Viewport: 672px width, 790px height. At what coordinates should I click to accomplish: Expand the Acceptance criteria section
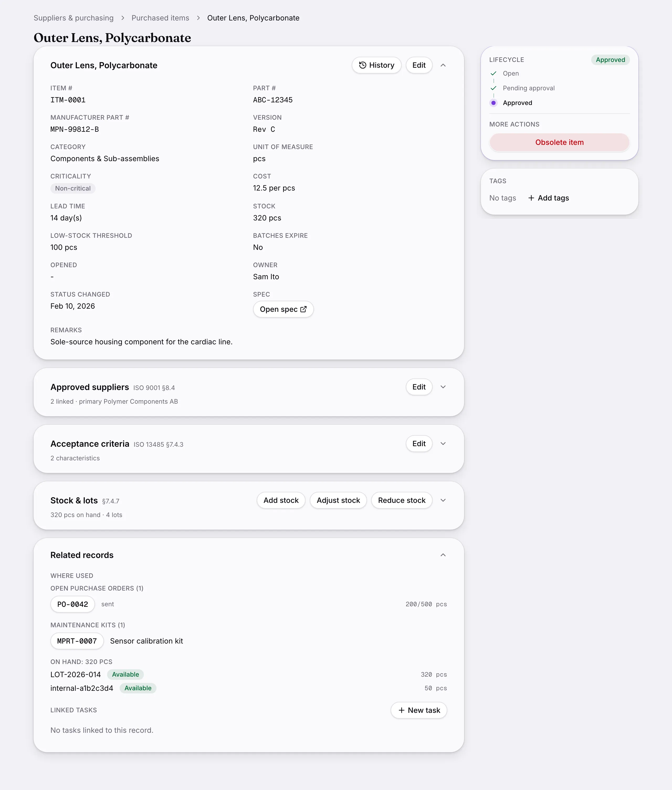click(x=443, y=444)
